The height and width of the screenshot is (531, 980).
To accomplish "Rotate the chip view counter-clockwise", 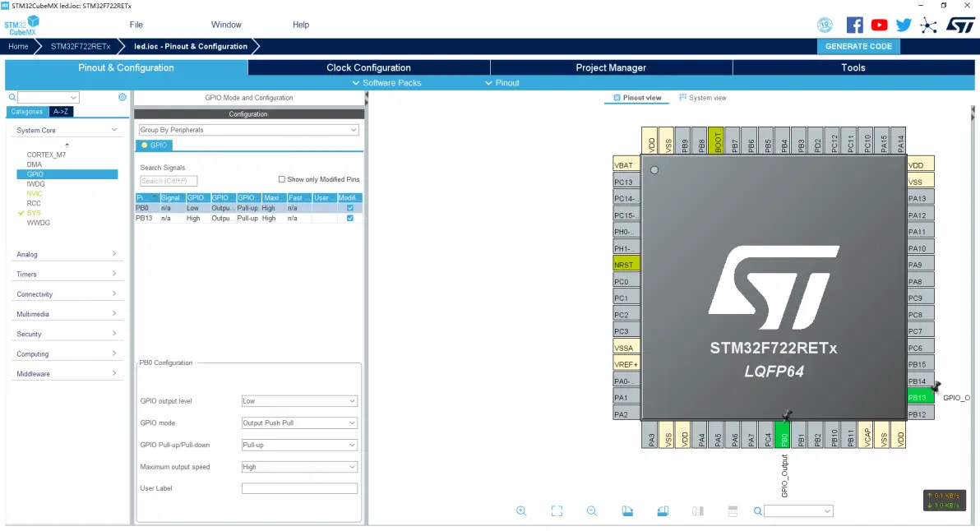I will click(663, 511).
